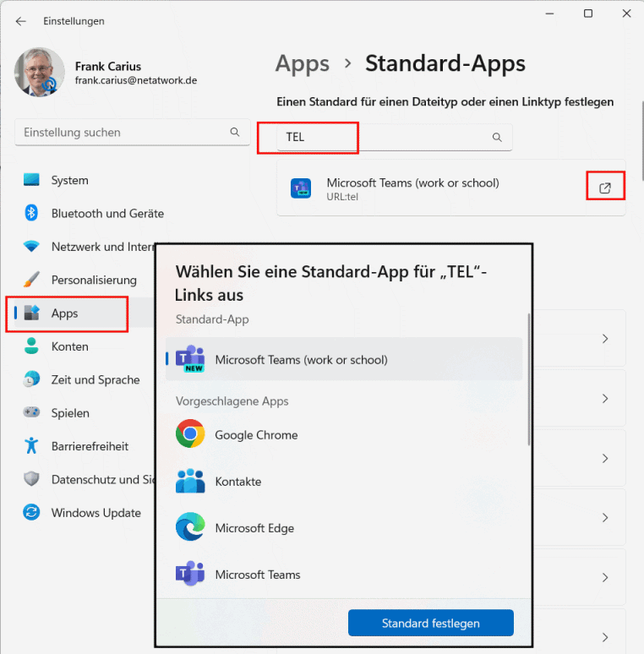Choose classic Microsoft Teams in list

pos(344,575)
